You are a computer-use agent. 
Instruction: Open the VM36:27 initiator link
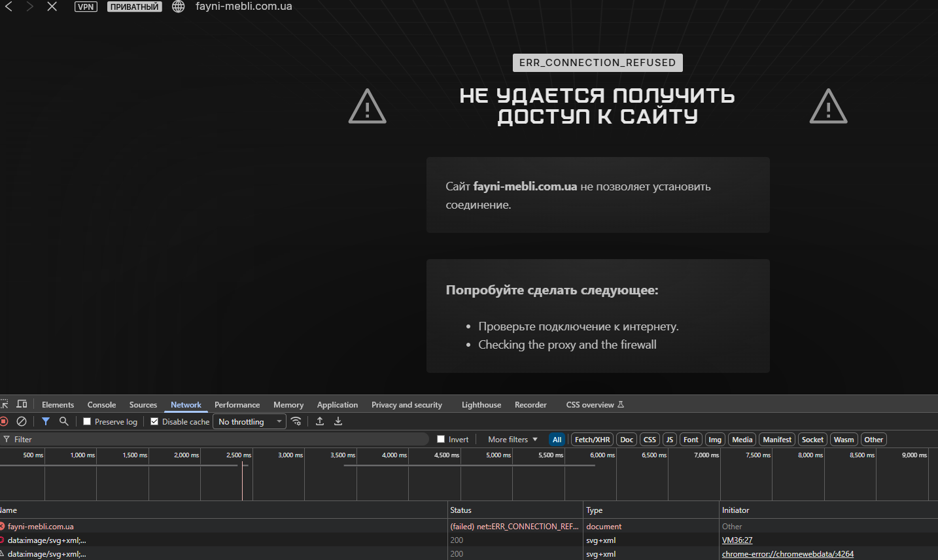pyautogui.click(x=737, y=540)
